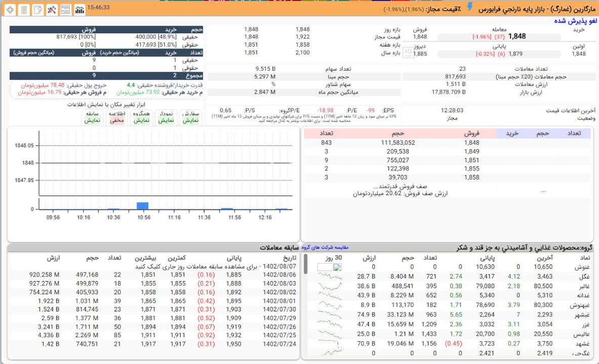599x364 pixels.
Task: Toggle the همگروه display button
Action: click(x=142, y=117)
